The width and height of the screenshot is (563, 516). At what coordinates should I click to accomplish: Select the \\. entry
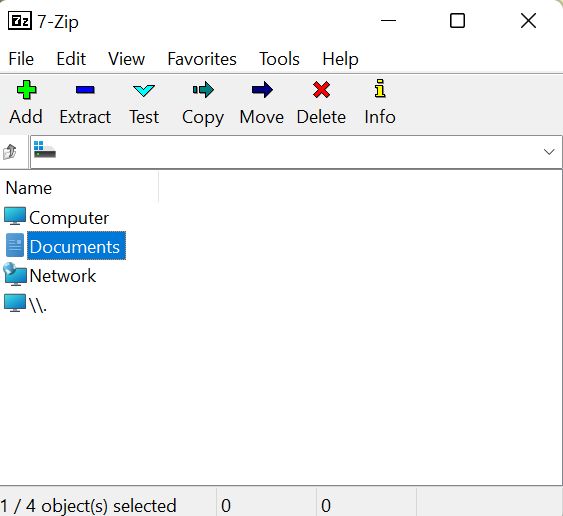[x=38, y=305]
